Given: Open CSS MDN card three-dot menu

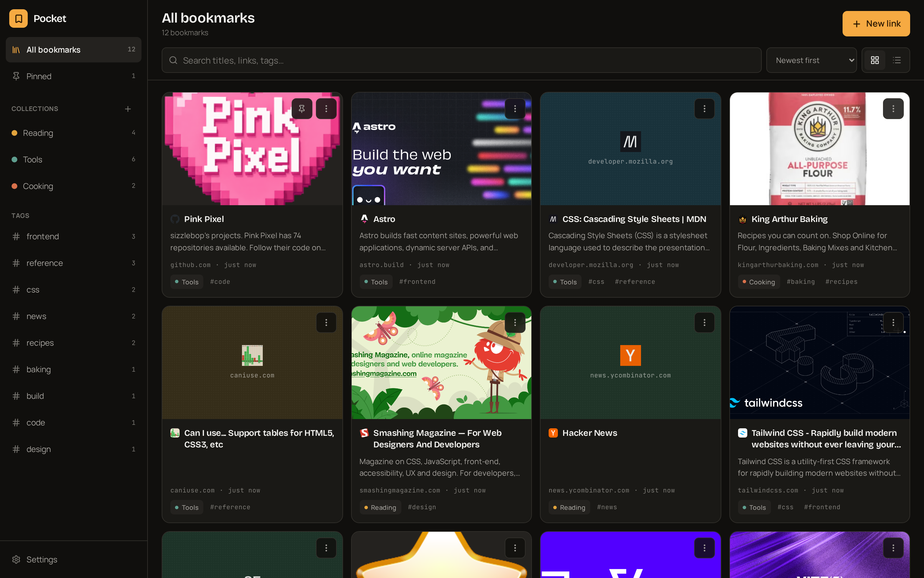Looking at the screenshot, I should pos(705,109).
